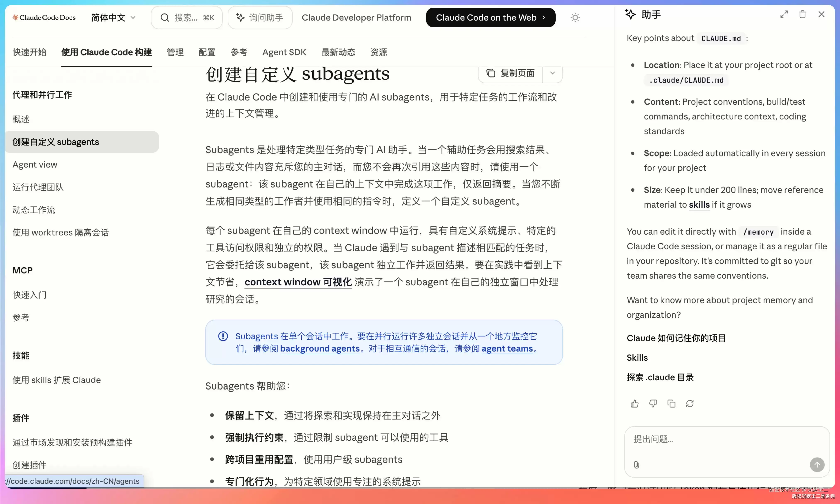840x504 pixels.
Task: Expand the assistant panel to fullscreen
Action: click(x=784, y=14)
